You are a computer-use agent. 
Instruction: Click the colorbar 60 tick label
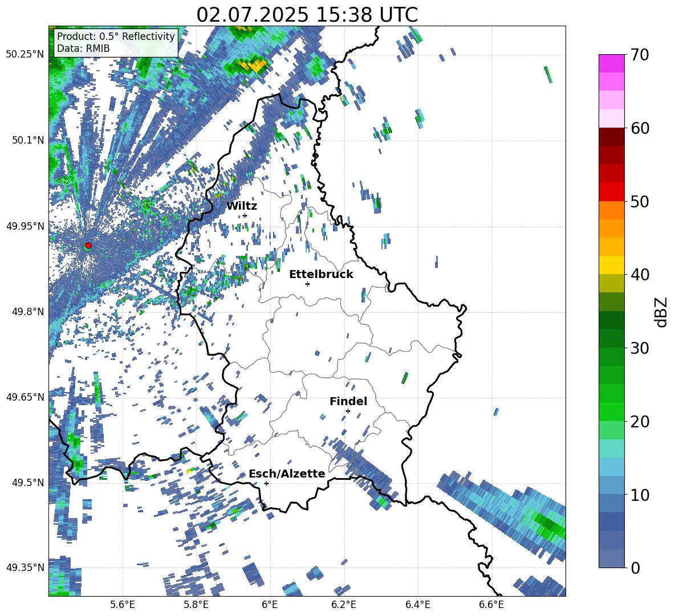tap(640, 128)
